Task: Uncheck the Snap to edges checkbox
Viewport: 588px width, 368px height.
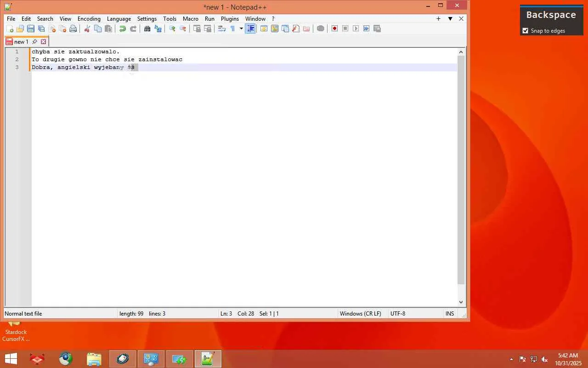Action: (x=526, y=31)
